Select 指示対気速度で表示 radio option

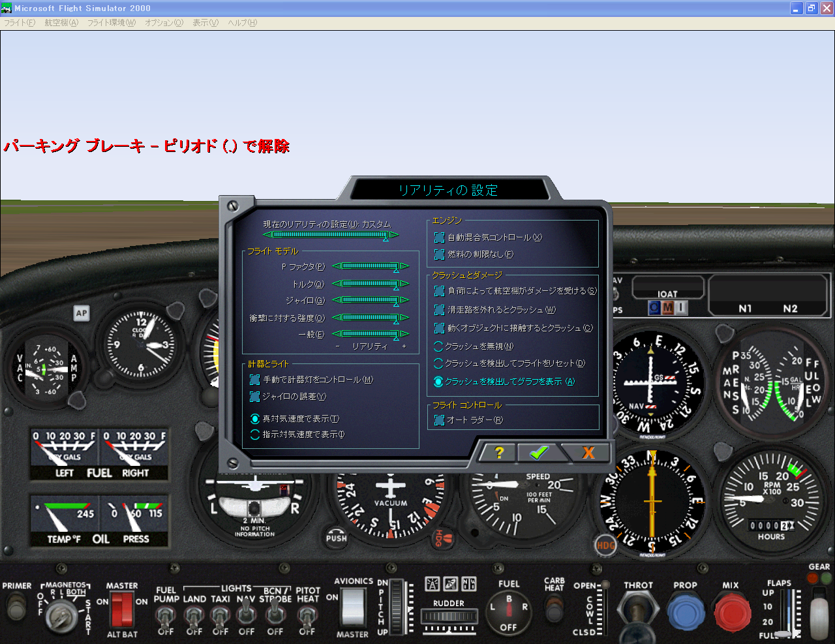point(255,435)
